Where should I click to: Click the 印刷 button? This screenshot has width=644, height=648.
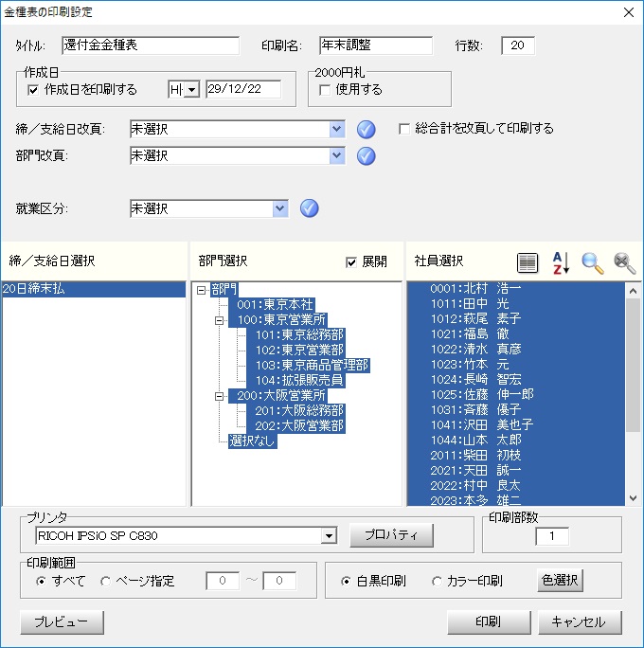489,622
